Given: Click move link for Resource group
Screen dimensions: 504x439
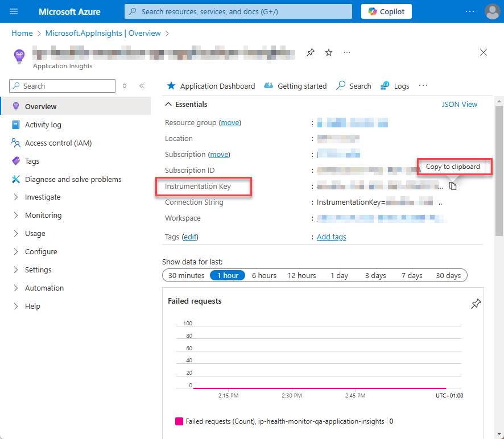Looking at the screenshot, I should [230, 123].
